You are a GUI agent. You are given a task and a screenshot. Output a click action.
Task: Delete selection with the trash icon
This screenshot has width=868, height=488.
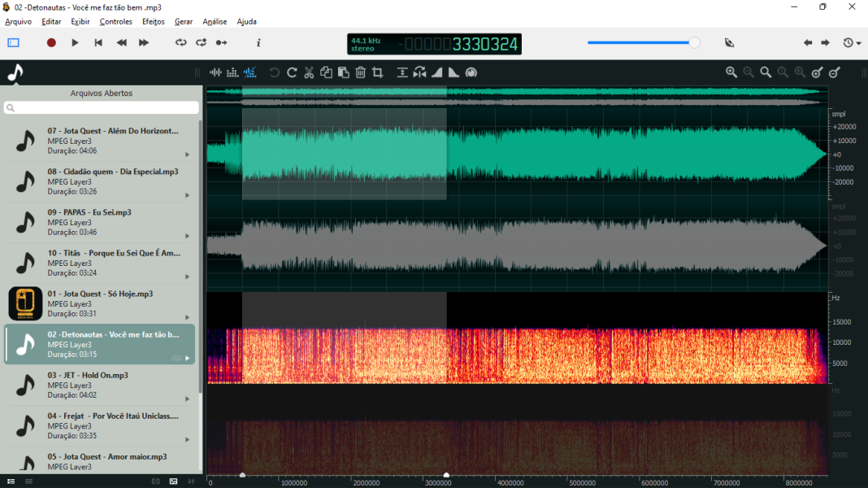click(x=361, y=72)
